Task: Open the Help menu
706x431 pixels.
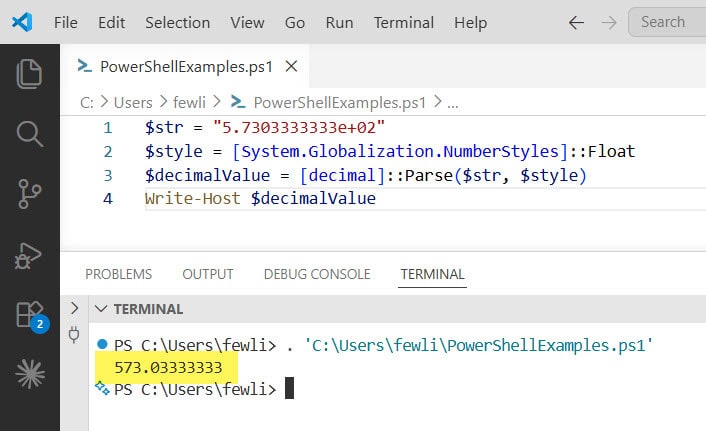Action: [x=471, y=23]
